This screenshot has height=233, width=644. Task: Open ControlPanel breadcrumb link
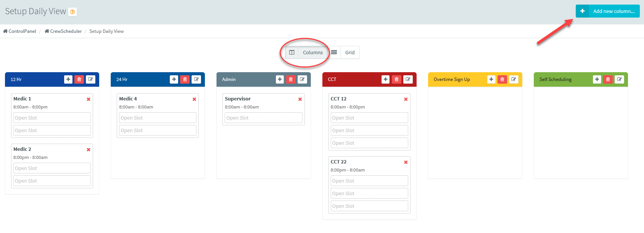coord(19,31)
